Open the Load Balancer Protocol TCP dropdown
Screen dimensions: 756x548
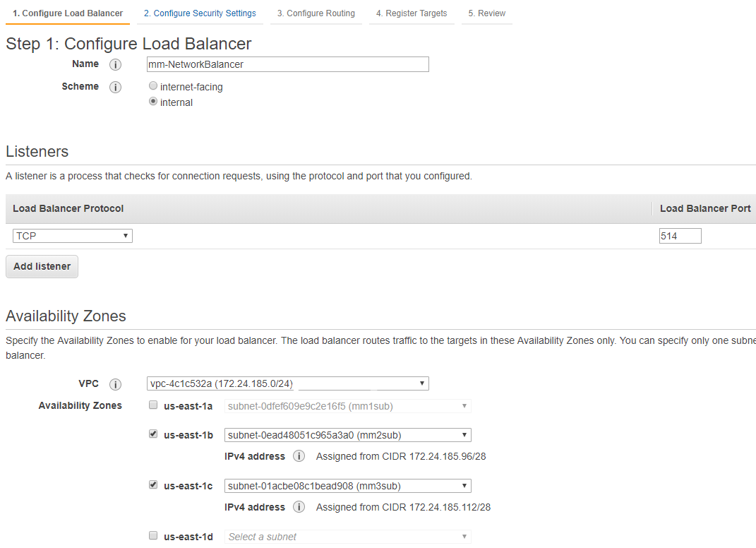click(72, 236)
